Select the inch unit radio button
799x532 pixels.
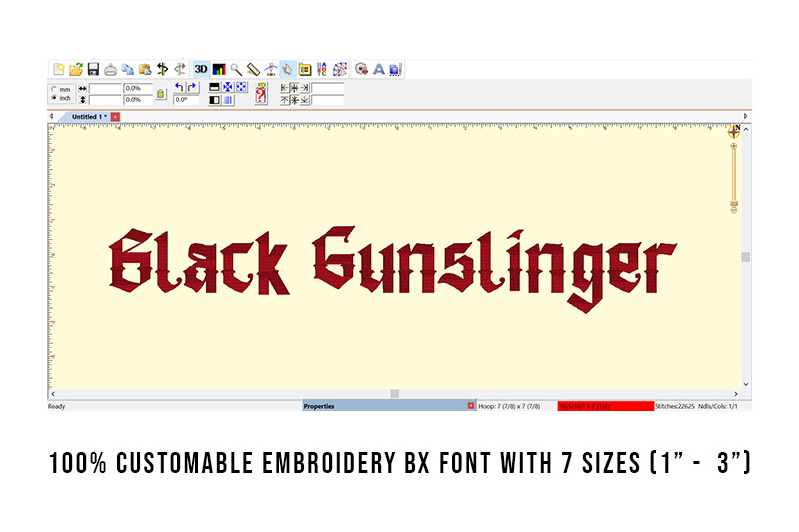(54, 98)
